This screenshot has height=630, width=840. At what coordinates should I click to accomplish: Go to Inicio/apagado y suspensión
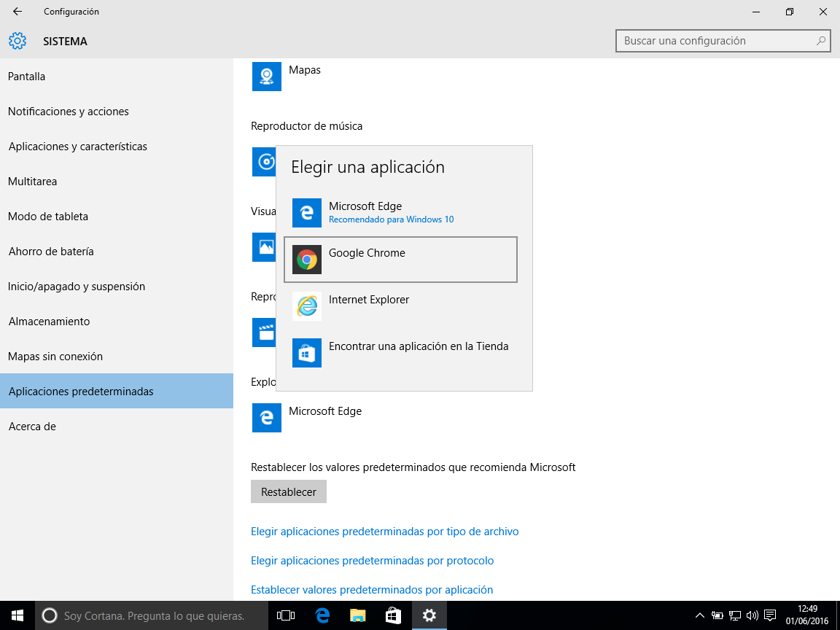pyautogui.click(x=117, y=286)
